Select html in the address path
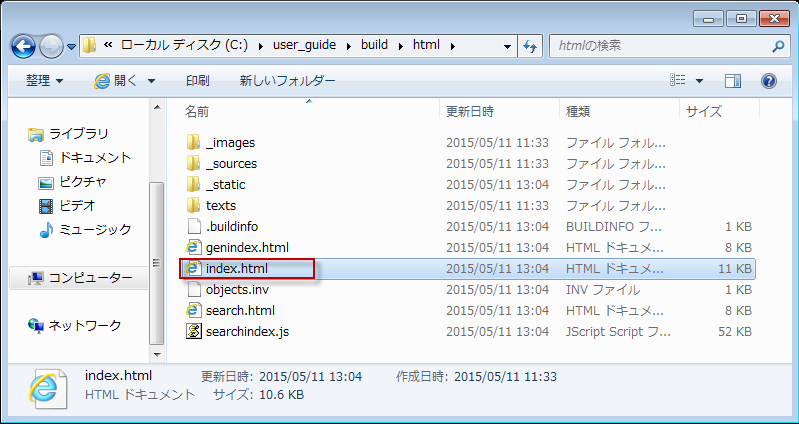The width and height of the screenshot is (799, 424). (426, 45)
